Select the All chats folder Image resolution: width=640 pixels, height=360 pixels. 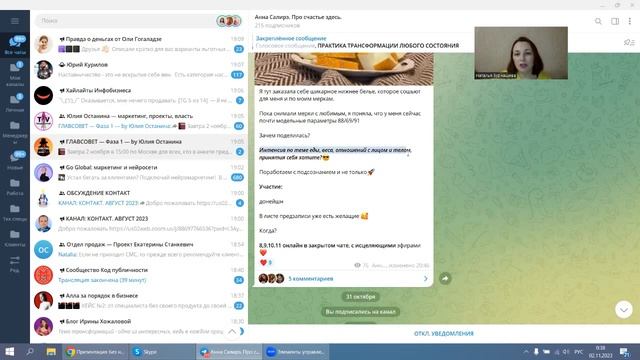(15, 44)
